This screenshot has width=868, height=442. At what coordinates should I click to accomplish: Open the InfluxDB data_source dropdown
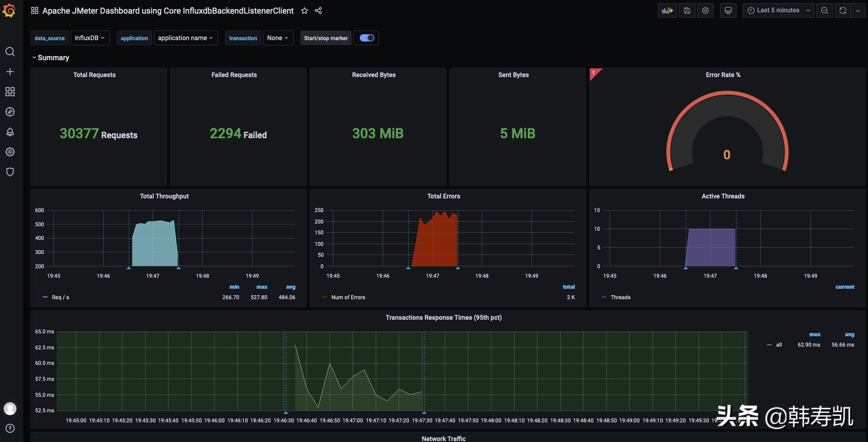tap(90, 38)
